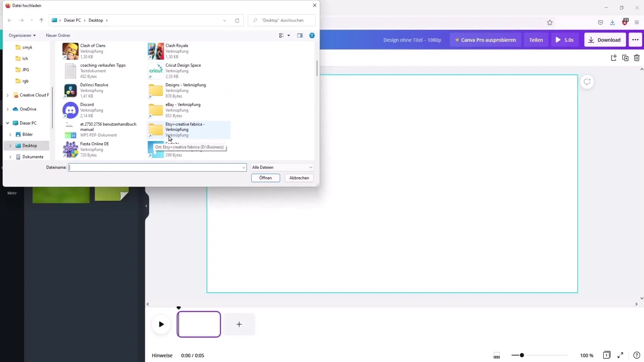Image resolution: width=644 pixels, height=362 pixels.
Task: Select the rgb folder in sidebar
Action: [25, 81]
